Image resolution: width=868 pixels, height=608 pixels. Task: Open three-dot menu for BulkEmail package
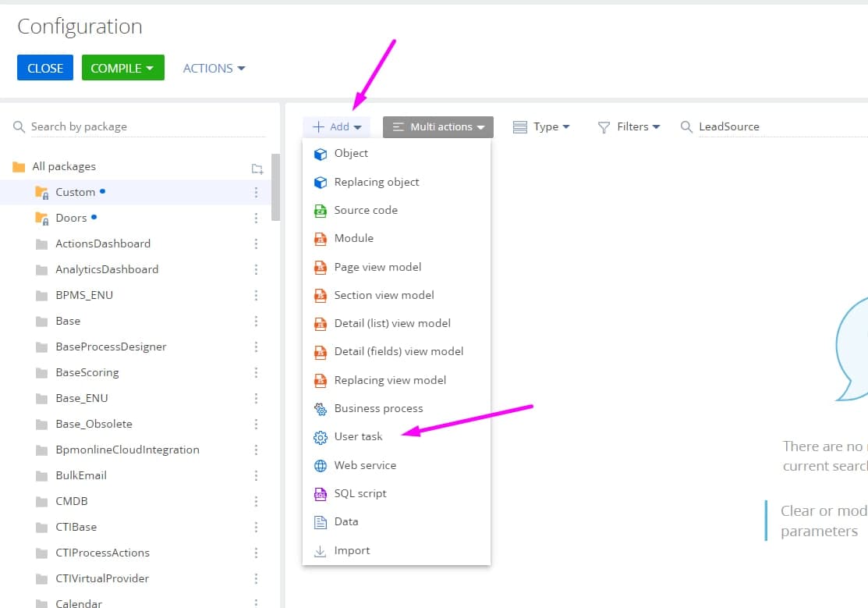tap(256, 475)
